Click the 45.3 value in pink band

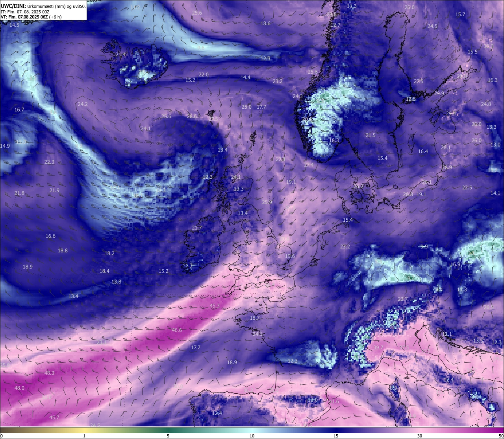pyautogui.click(x=215, y=306)
